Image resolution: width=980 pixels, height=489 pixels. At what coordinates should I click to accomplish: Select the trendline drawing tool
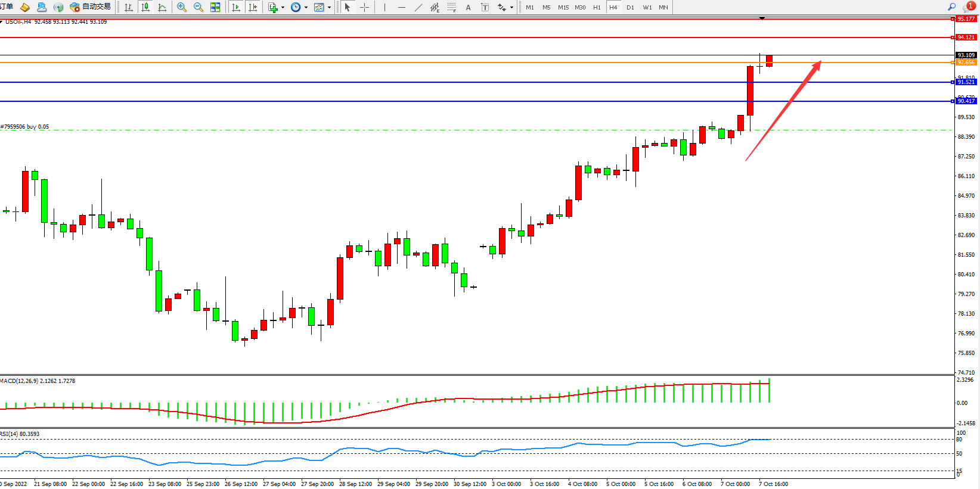(418, 7)
